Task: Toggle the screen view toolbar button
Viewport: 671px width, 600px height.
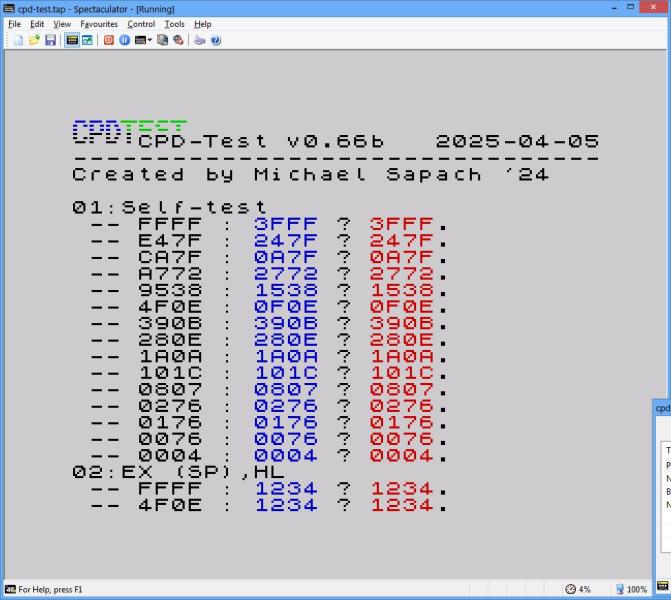Action: 87,40
